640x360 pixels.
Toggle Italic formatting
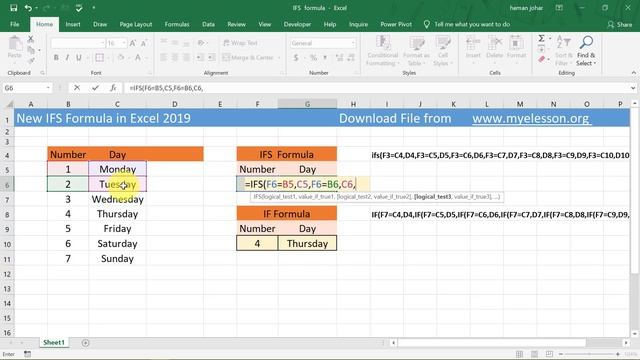pos(67,58)
